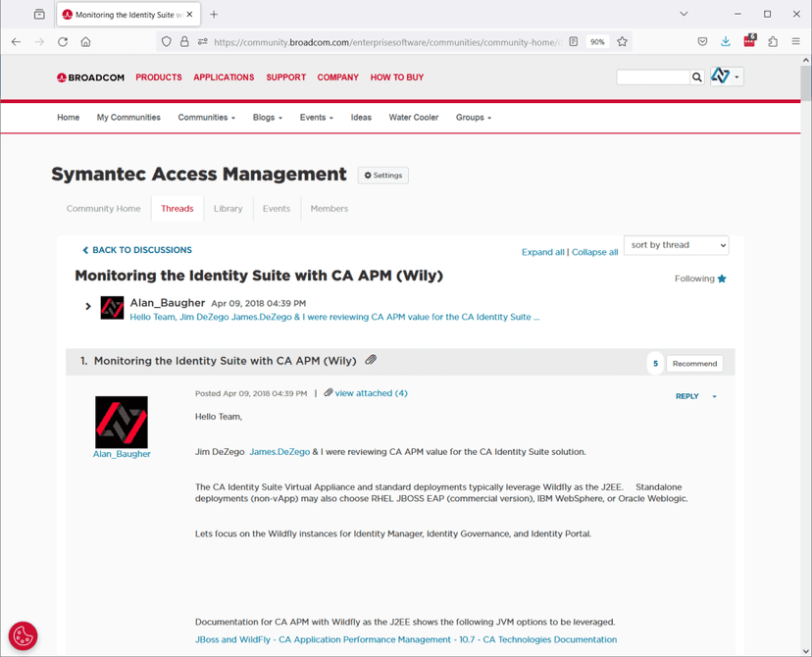Click the 90% zoom level indicator
The width and height of the screenshot is (812, 657).
(x=596, y=42)
